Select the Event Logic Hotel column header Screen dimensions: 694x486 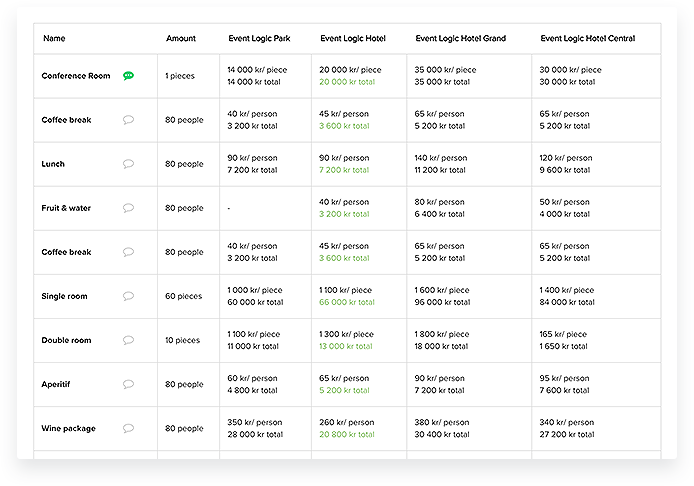click(353, 39)
